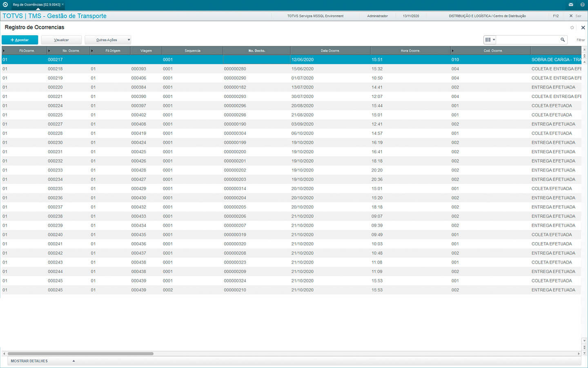Open the mail messages icon

[x=571, y=4]
